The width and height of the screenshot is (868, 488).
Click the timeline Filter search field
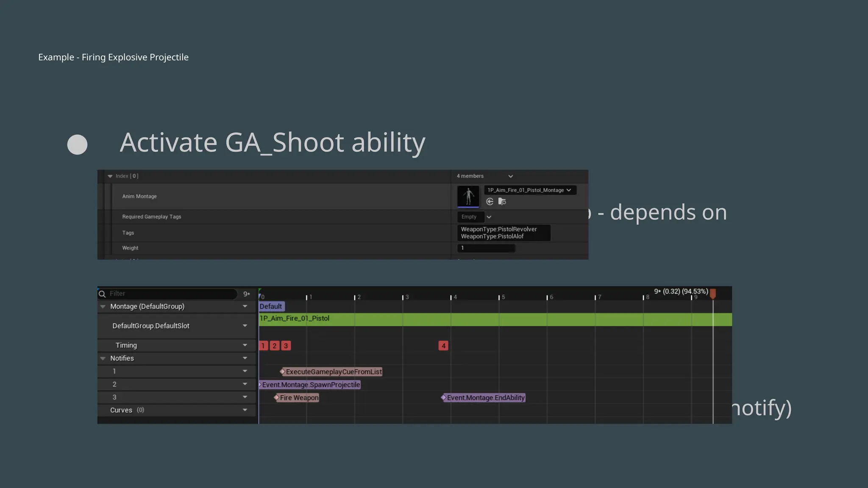click(167, 294)
